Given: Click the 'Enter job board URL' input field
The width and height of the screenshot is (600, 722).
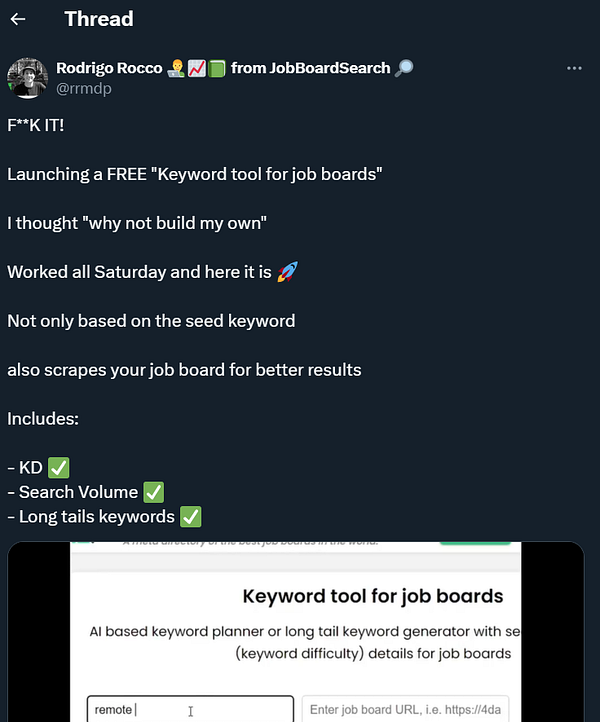Looking at the screenshot, I should [405, 709].
